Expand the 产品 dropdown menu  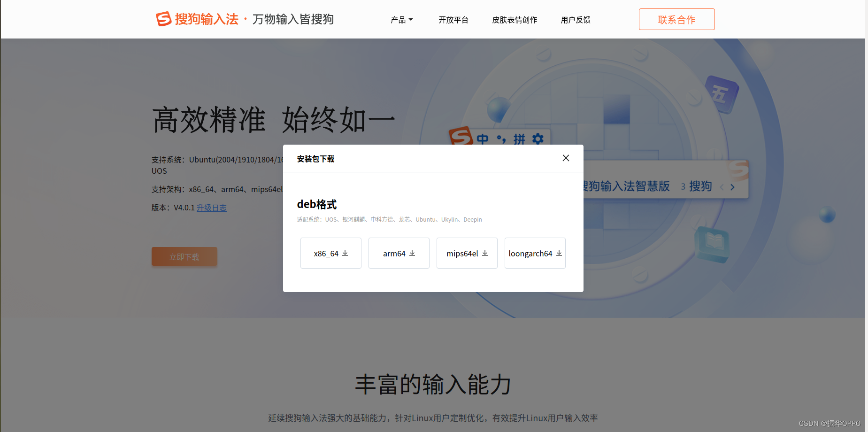tap(401, 20)
